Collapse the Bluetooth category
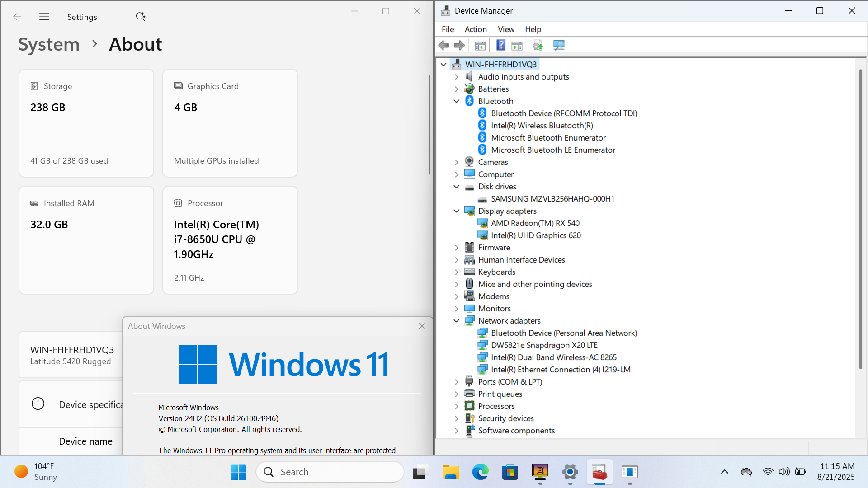Viewport: 868px width, 488px height. tap(456, 101)
